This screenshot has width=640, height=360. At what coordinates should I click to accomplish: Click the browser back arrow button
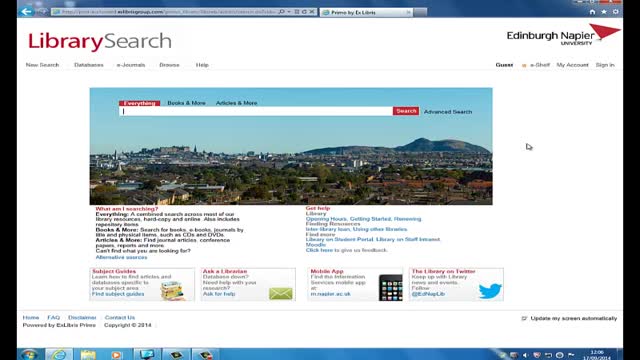(x=27, y=11)
